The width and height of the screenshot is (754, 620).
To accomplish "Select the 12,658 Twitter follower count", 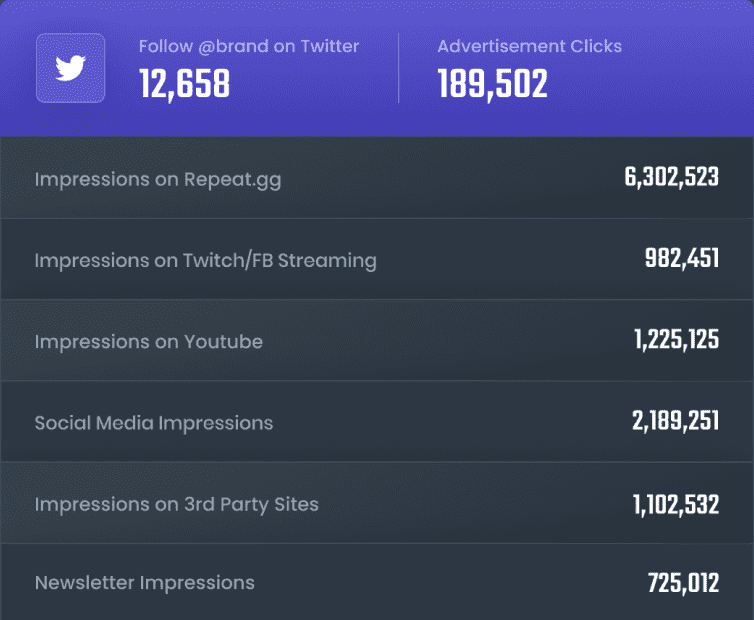I will pos(184,85).
